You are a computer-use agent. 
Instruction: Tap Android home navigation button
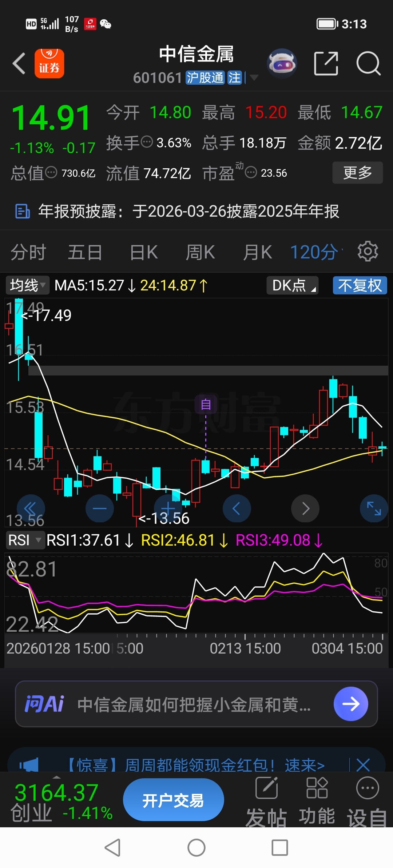pos(196,848)
